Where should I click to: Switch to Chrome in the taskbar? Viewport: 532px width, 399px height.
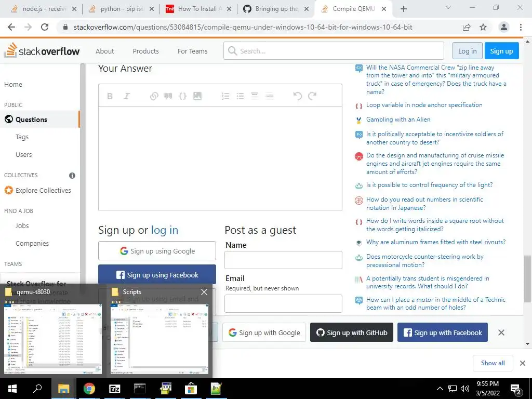pyautogui.click(x=89, y=389)
